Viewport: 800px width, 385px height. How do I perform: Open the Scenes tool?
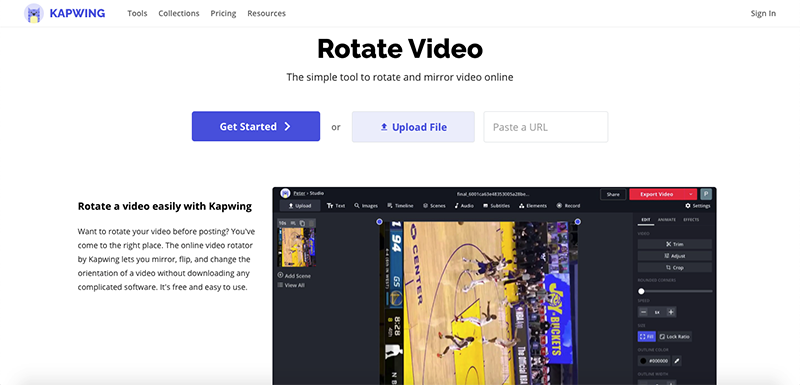[434, 206]
